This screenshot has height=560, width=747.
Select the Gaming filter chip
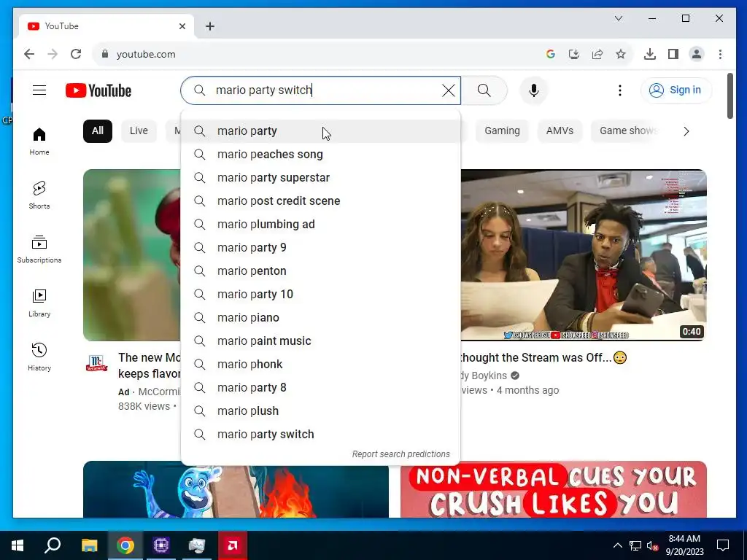point(502,131)
